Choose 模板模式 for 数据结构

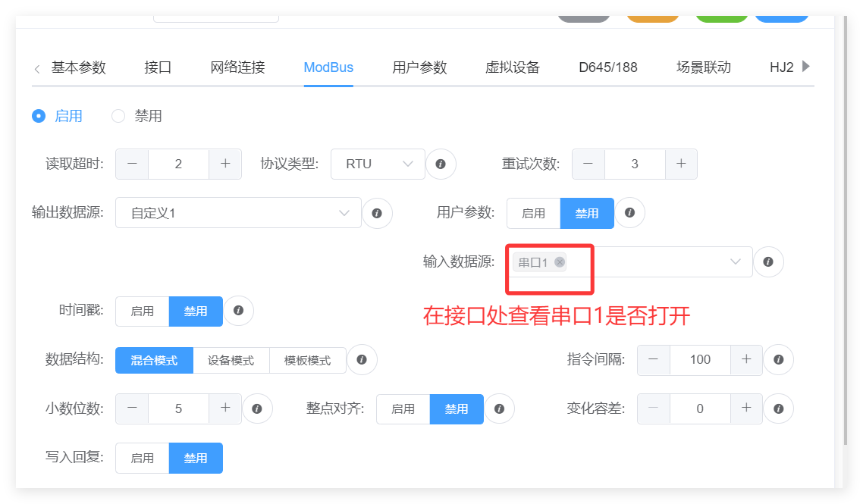pyautogui.click(x=307, y=360)
